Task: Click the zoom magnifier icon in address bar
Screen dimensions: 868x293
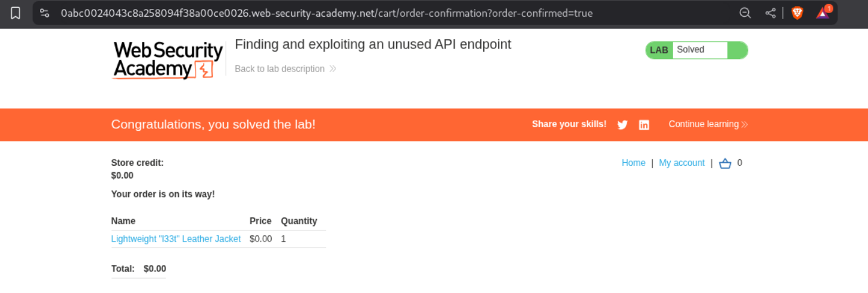Action: pos(745,13)
